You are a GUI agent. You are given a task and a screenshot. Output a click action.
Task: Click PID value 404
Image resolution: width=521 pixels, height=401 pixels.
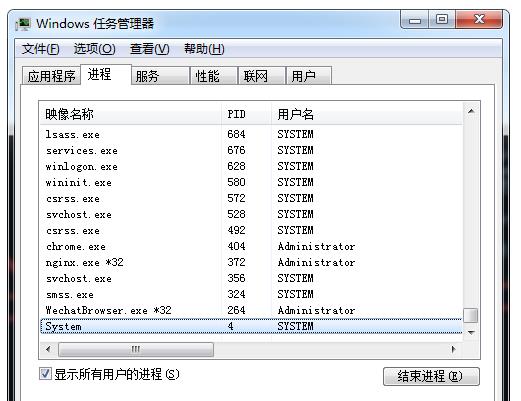point(236,246)
